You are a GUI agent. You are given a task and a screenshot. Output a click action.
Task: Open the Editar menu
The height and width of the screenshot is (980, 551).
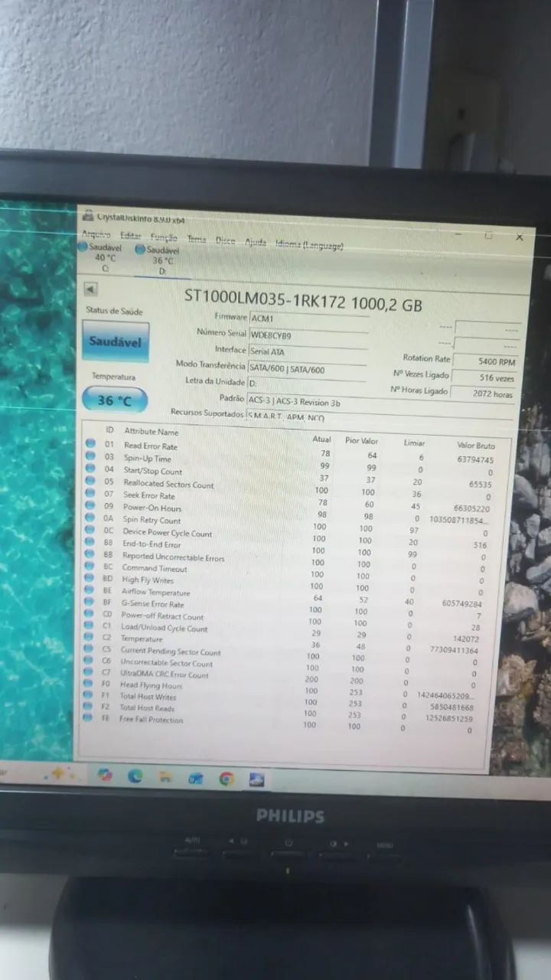[x=131, y=236]
